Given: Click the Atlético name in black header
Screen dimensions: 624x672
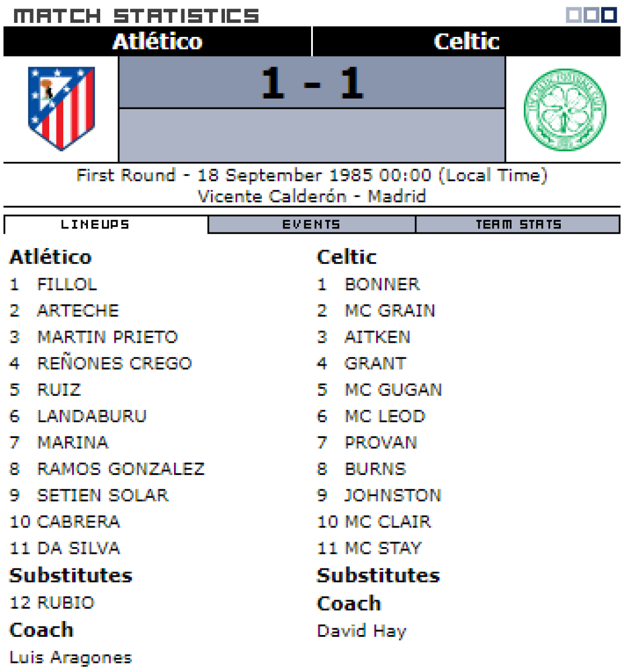Looking at the screenshot, I should click(x=157, y=41).
